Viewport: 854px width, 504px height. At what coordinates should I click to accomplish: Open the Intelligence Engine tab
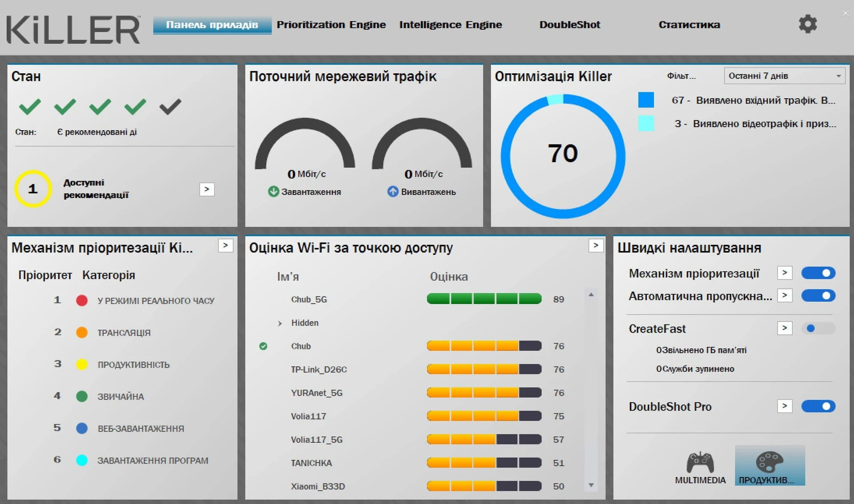[x=451, y=25]
